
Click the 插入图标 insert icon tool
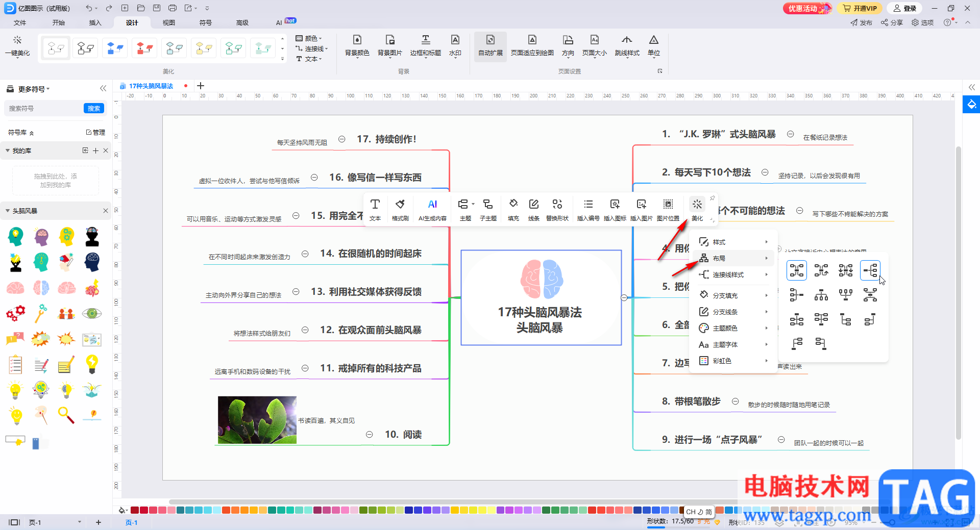pyautogui.click(x=615, y=210)
